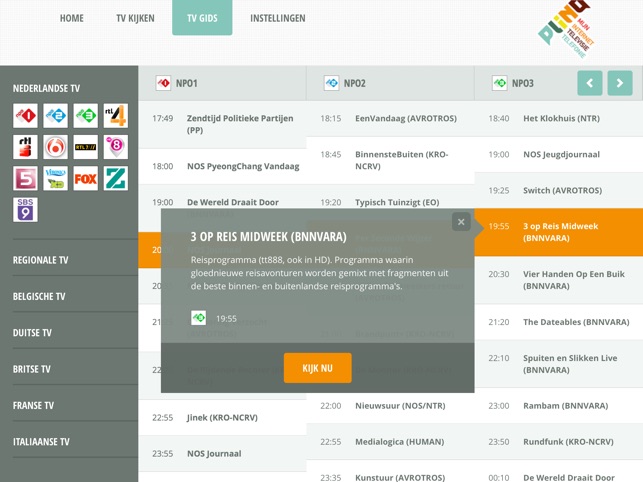Select BinnensteBuiten (KRO-NCRV) program
This screenshot has width=643, height=482.
click(x=390, y=160)
